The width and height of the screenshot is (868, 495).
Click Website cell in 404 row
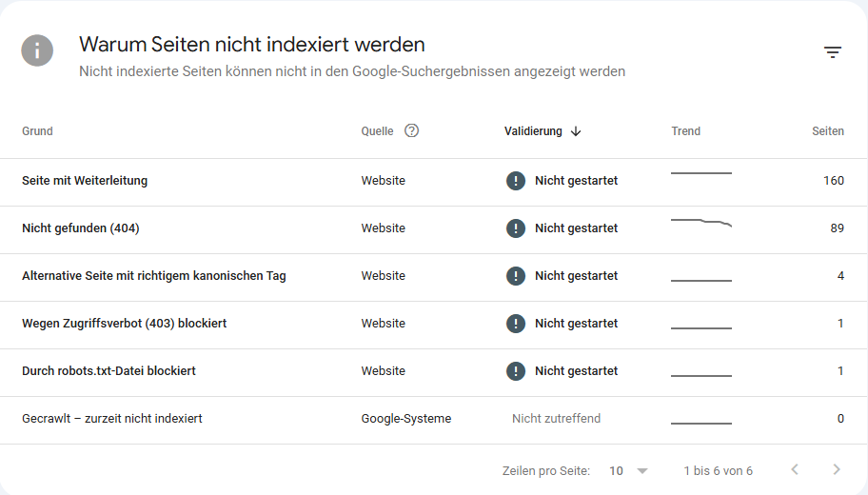[x=383, y=228]
